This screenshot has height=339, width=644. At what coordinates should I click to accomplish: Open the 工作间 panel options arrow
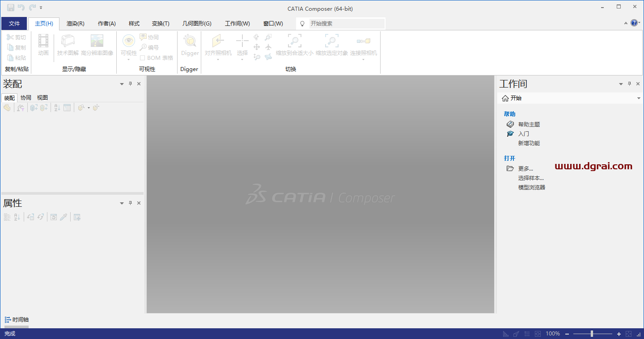point(621,84)
